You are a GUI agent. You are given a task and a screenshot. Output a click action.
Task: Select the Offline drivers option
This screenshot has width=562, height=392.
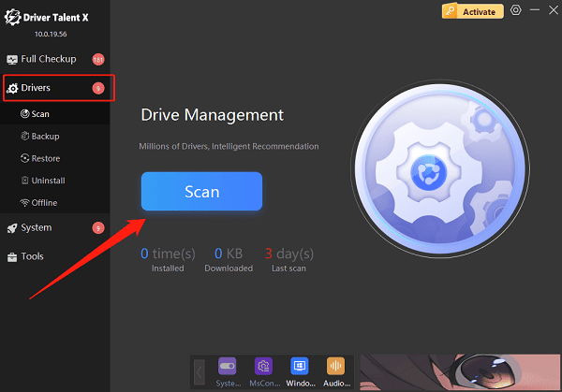click(45, 203)
